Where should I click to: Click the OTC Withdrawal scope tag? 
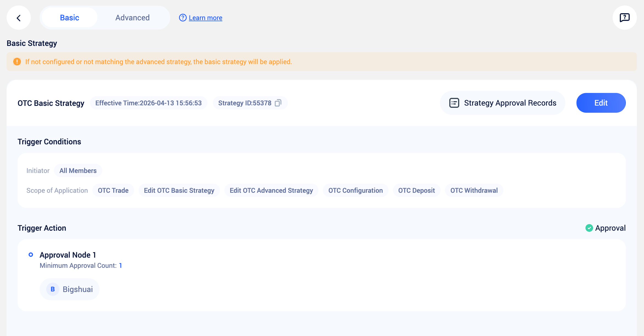(x=474, y=191)
